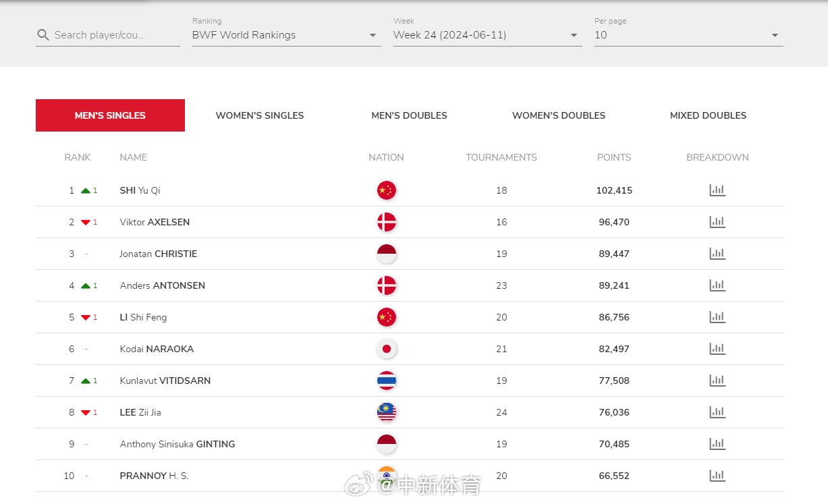Click the TOURNAMENTS column header
The image size is (828, 504).
pyautogui.click(x=501, y=157)
